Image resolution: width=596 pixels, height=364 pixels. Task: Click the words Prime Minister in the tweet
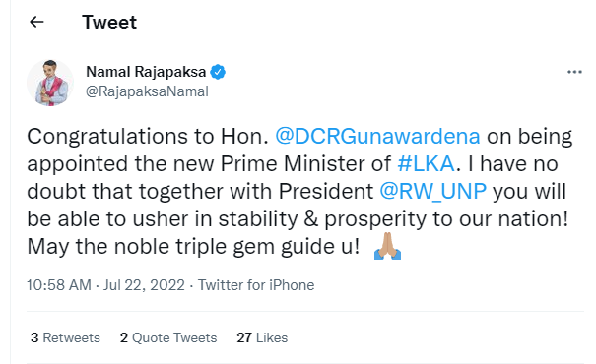click(305, 163)
